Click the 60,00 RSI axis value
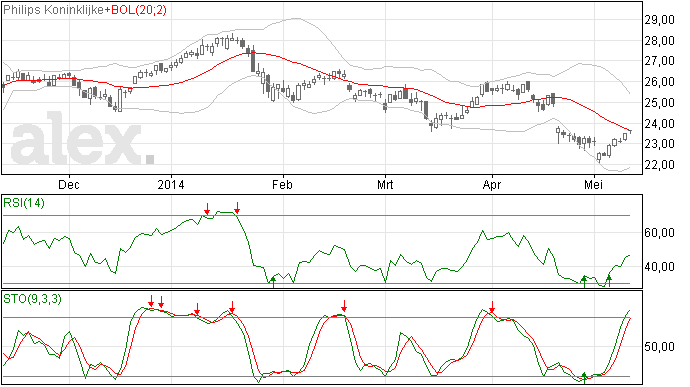Screen dimensions: 690x387 tap(659, 232)
